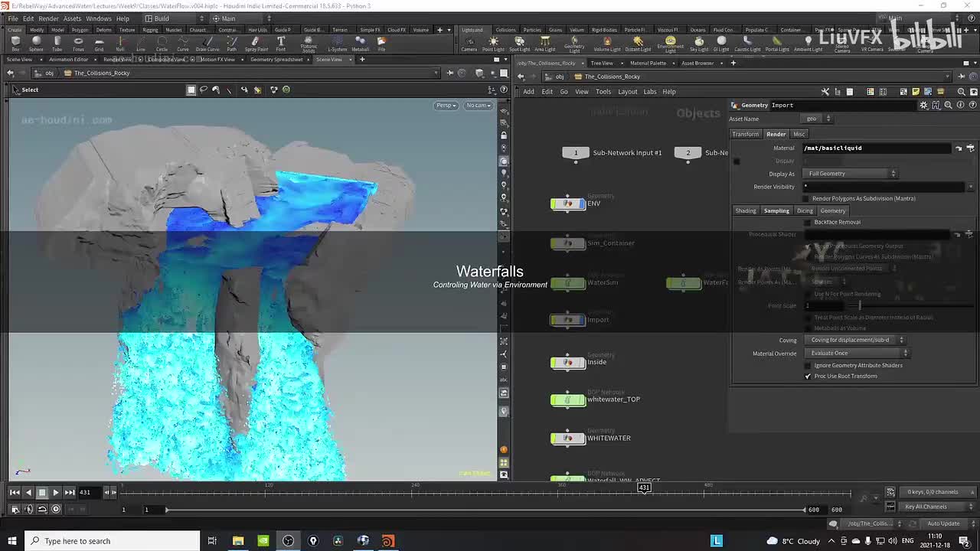
Task: Search parameters with the magnifier icon
Action: 949,105
